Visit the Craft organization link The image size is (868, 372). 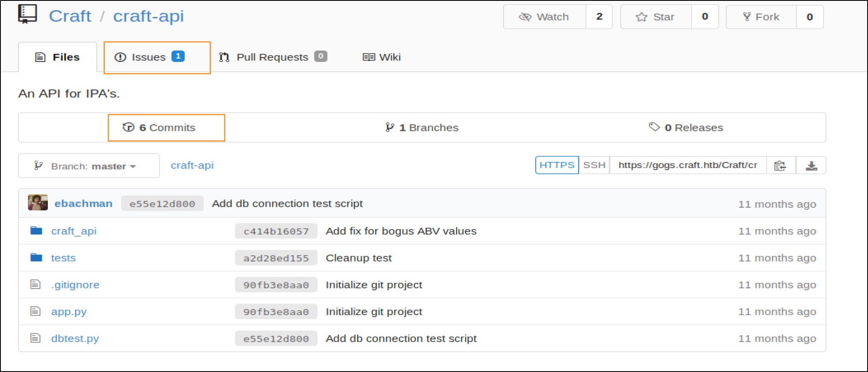(70, 16)
